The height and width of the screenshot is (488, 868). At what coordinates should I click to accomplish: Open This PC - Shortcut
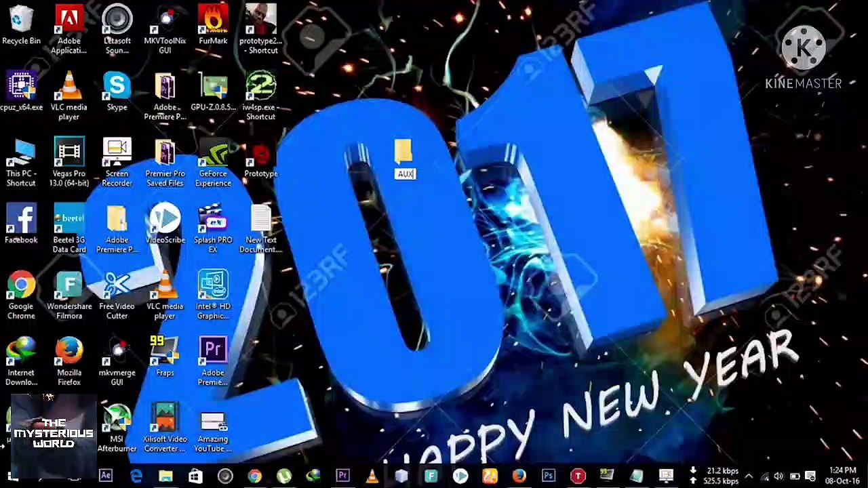tap(21, 163)
